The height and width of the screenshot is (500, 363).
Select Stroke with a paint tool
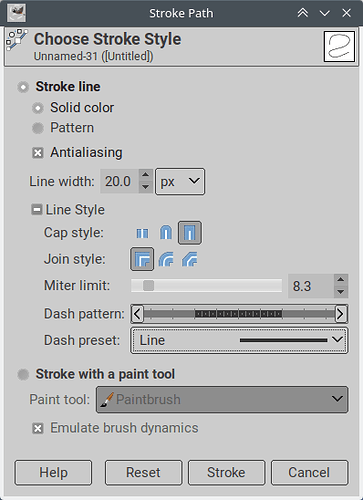tap(23, 374)
